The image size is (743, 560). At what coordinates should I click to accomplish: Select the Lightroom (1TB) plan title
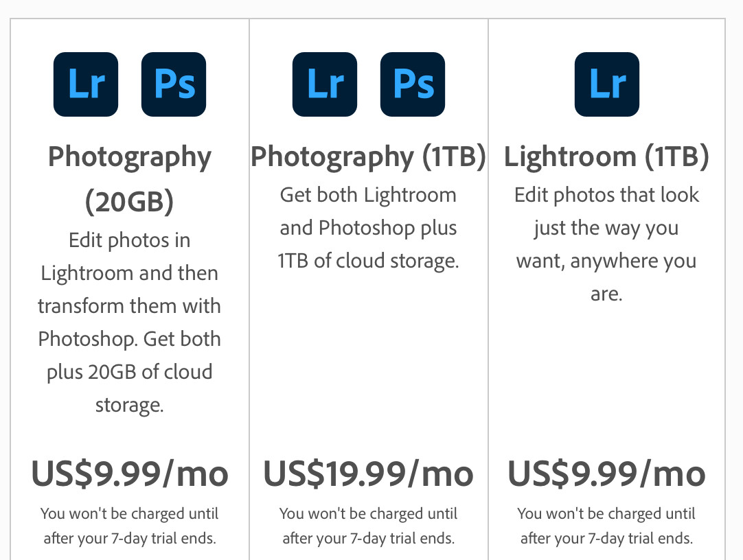coord(606,157)
